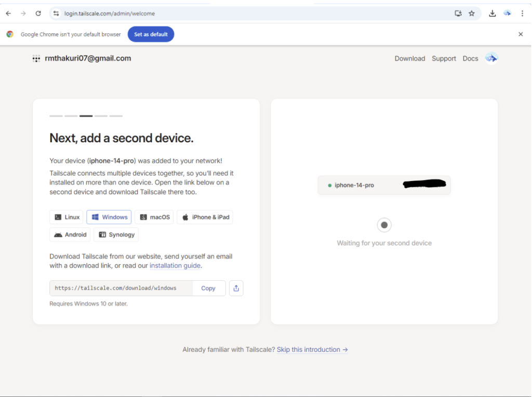Image resolution: width=532 pixels, height=397 pixels.
Task: Open Chrome downloads icon
Action: point(493,13)
